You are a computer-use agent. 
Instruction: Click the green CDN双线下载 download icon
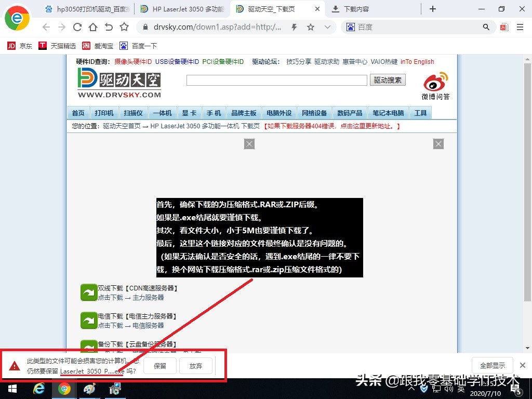(88, 292)
